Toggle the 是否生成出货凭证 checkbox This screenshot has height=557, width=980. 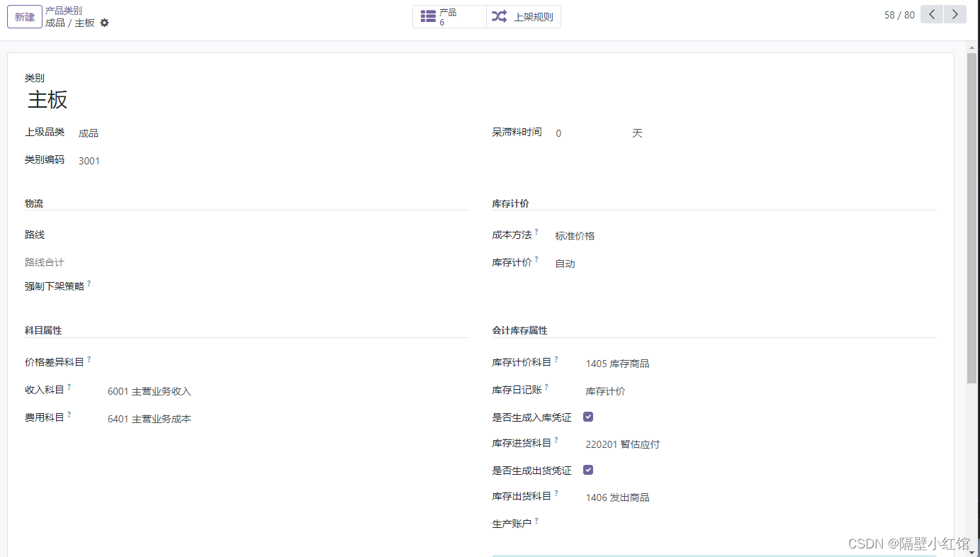coord(588,470)
